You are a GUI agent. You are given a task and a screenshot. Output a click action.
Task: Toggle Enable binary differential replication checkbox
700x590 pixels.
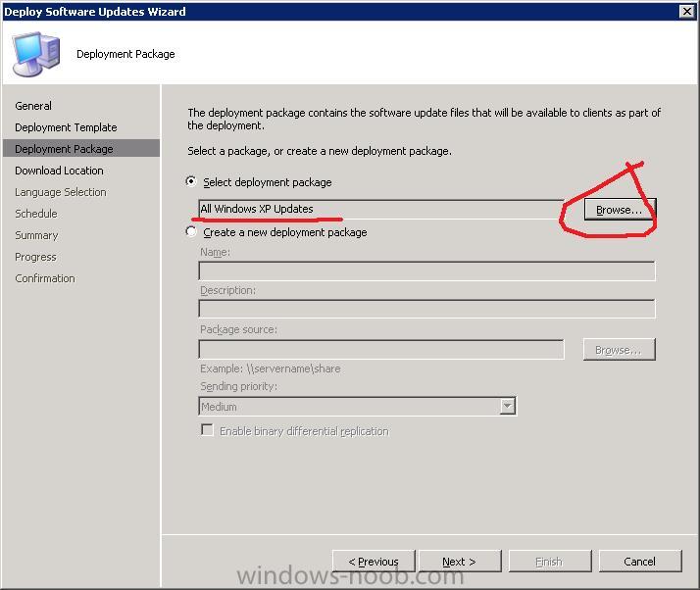207,430
